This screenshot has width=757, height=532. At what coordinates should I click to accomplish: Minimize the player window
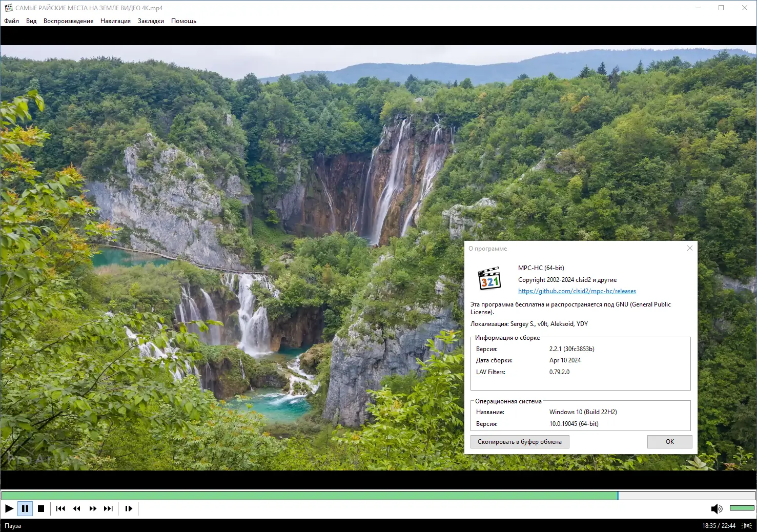698,8
